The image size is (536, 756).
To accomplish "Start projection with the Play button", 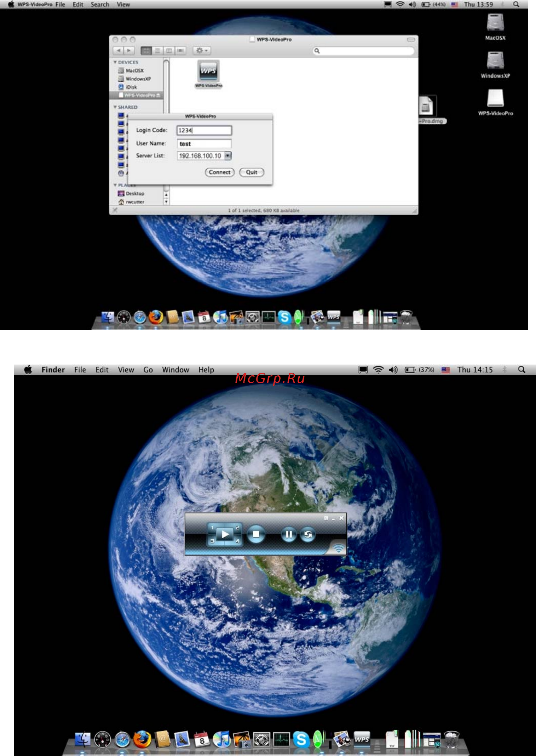I will tap(225, 534).
